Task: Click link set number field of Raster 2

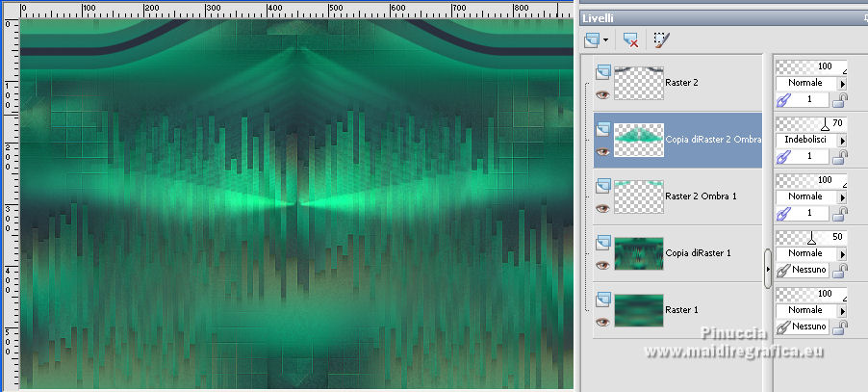Action: 810,99
